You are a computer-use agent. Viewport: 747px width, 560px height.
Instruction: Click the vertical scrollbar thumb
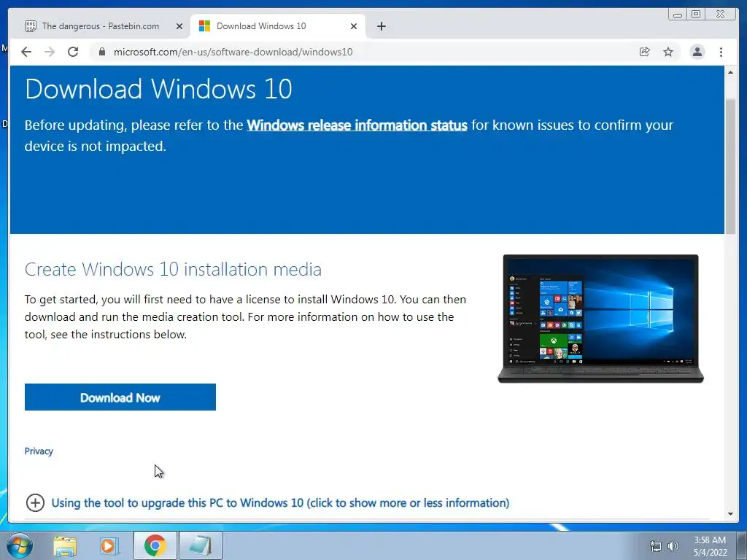point(730,167)
